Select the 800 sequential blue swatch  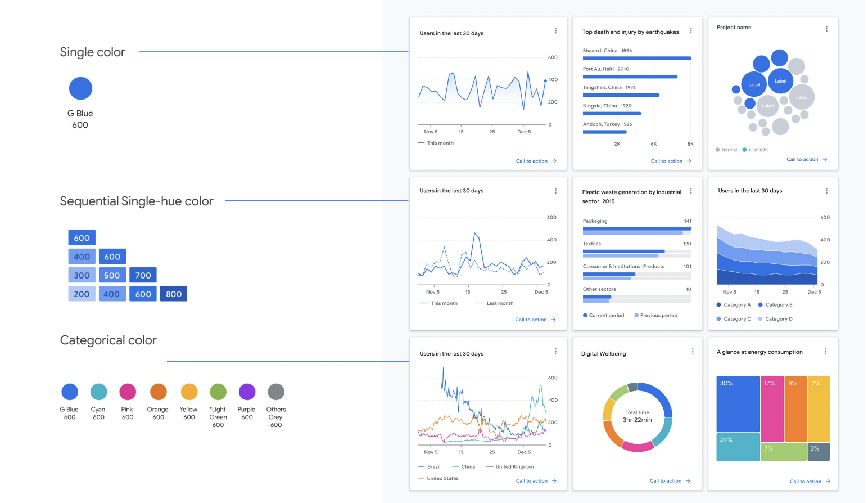(174, 294)
